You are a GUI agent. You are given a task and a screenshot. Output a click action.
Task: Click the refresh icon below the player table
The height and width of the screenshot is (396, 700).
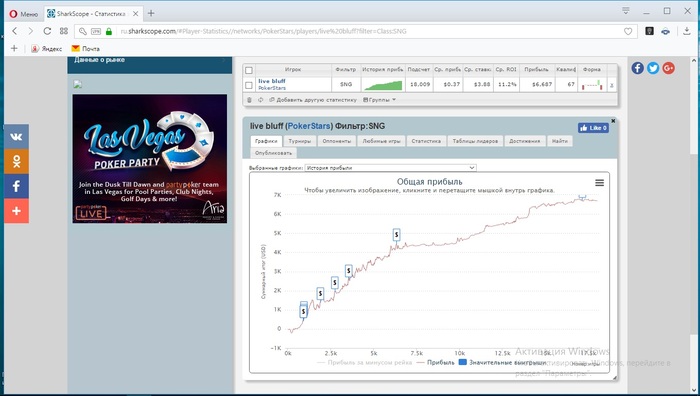coord(260,100)
